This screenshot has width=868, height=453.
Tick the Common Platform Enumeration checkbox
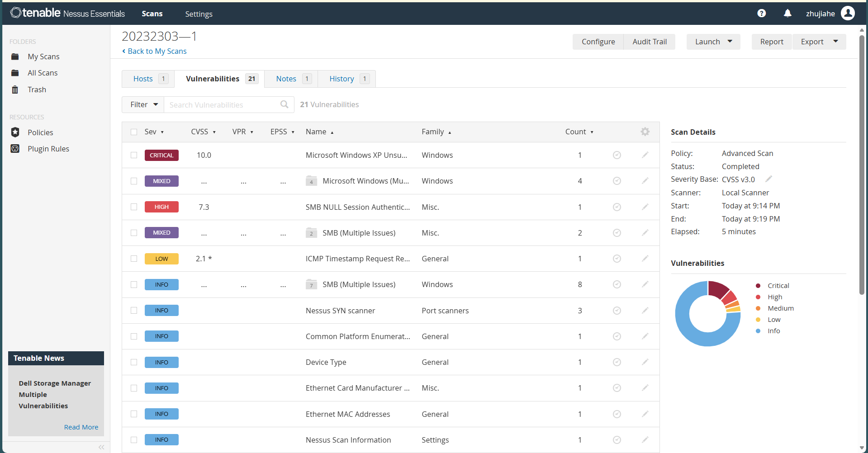coord(134,336)
